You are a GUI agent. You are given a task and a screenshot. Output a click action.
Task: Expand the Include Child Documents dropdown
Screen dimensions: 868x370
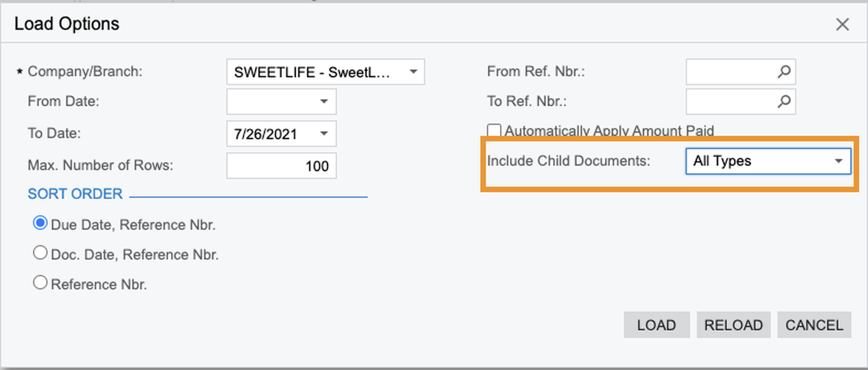tap(839, 161)
